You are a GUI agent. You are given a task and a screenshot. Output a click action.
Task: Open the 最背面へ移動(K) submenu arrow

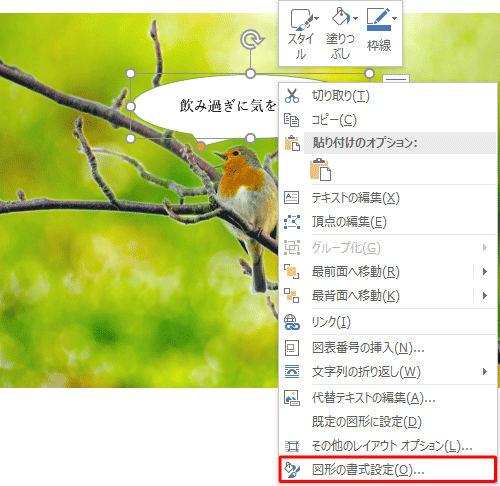tap(485, 296)
